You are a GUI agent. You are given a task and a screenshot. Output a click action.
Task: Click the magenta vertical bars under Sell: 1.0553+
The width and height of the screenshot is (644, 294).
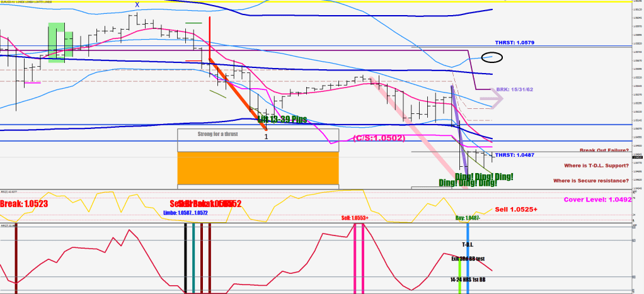pyautogui.click(x=359, y=256)
